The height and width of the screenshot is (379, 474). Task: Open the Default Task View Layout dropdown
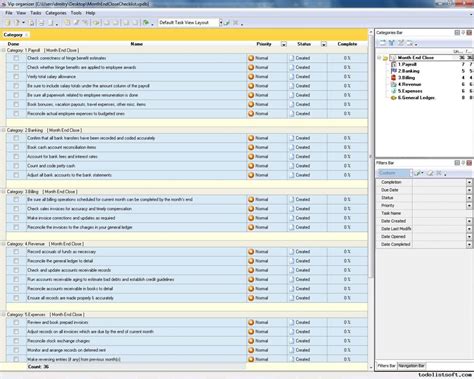coord(220,23)
